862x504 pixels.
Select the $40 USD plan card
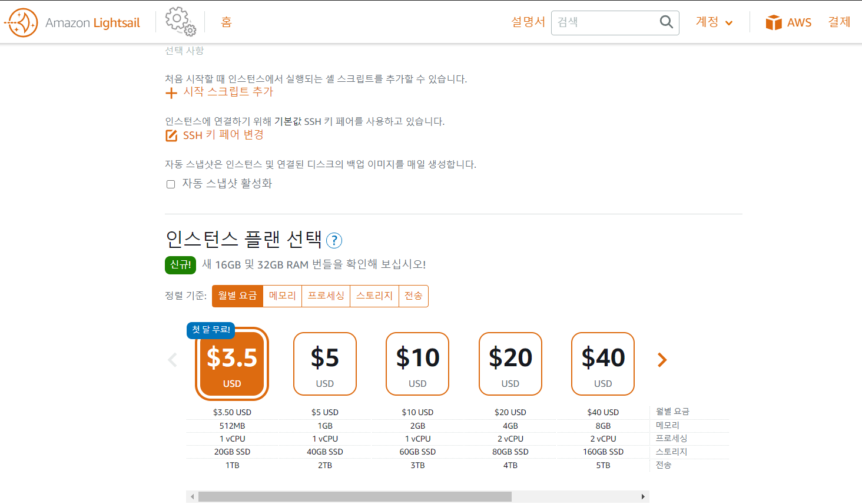(603, 364)
